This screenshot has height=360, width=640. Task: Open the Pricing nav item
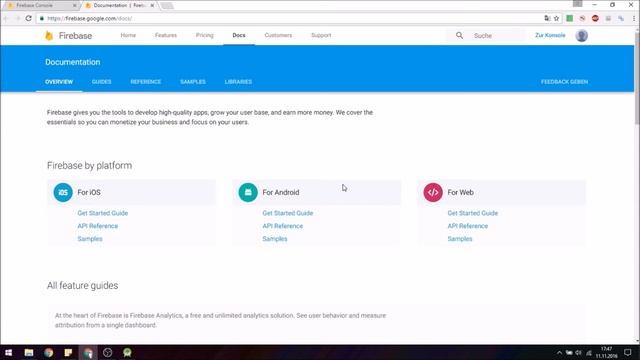pos(204,36)
